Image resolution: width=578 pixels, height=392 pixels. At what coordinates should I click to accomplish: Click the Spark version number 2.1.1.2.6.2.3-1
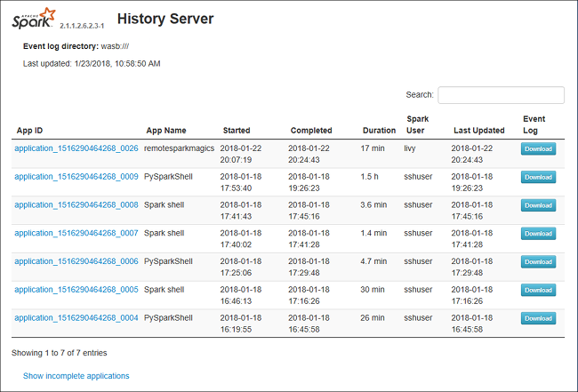[82, 26]
